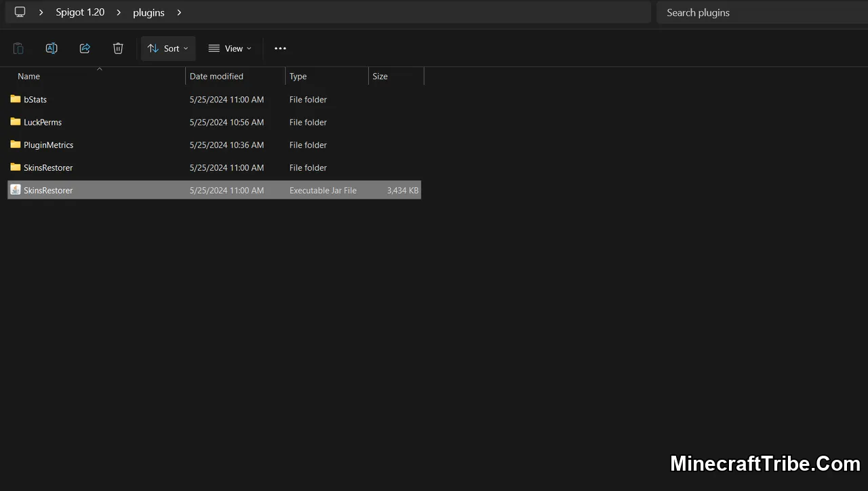
Task: Click the PluginMetrics folder name
Action: click(48, 145)
